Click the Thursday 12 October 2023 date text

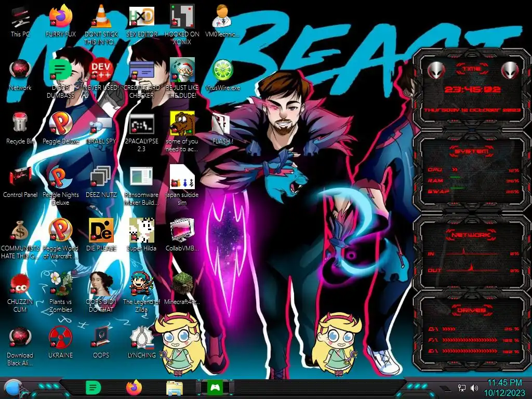coord(472,110)
